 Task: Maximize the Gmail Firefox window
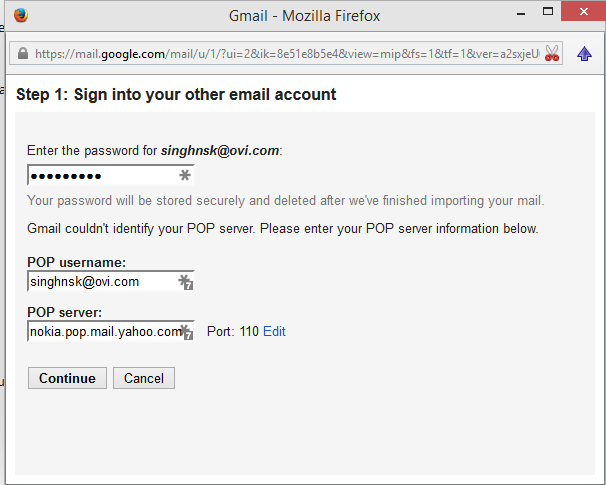pos(548,12)
